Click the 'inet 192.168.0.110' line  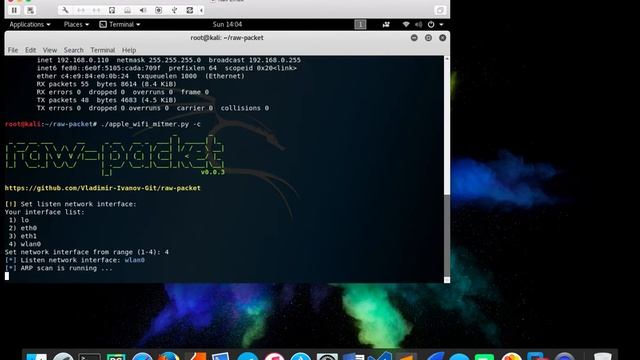click(169, 60)
